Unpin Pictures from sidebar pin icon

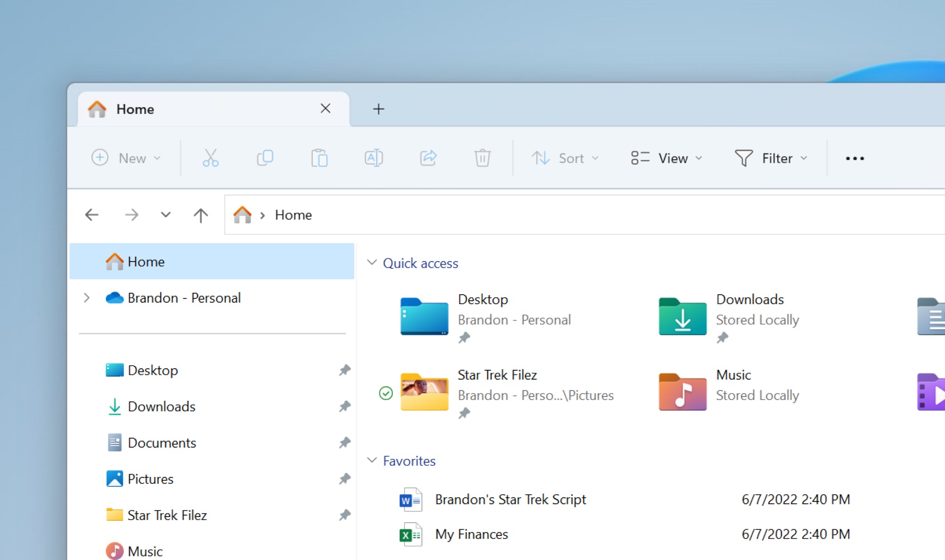coord(344,479)
